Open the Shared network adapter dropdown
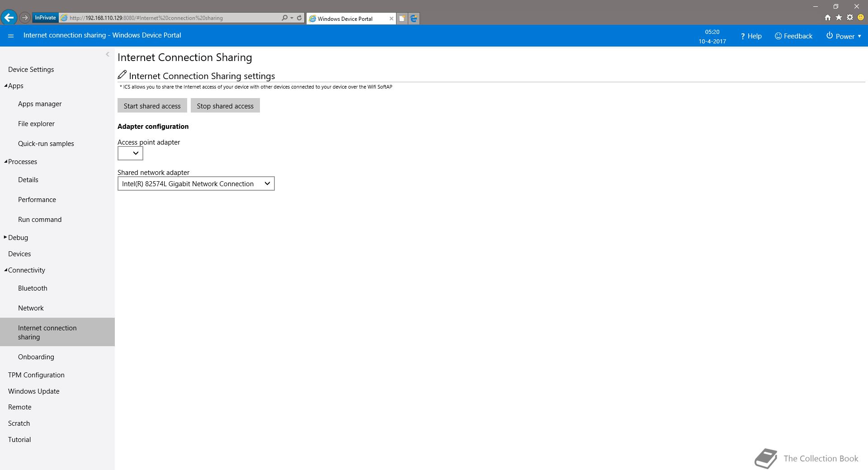868x470 pixels. (196, 183)
